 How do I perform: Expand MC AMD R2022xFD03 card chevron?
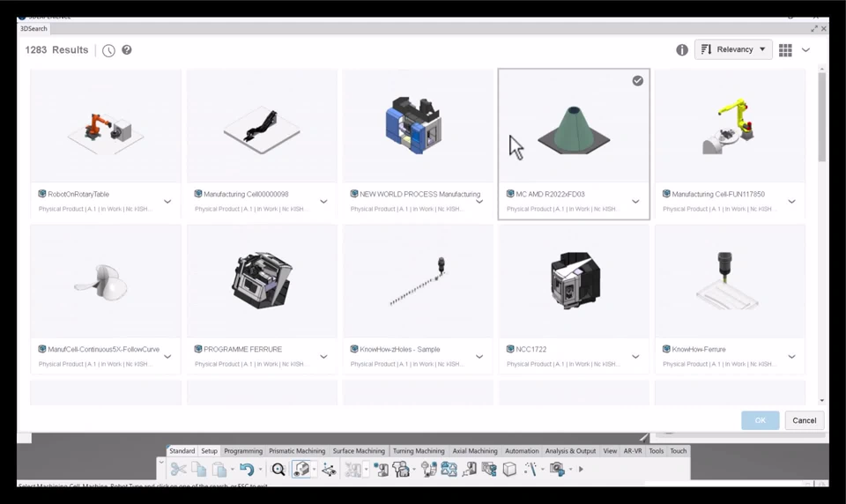click(x=635, y=202)
